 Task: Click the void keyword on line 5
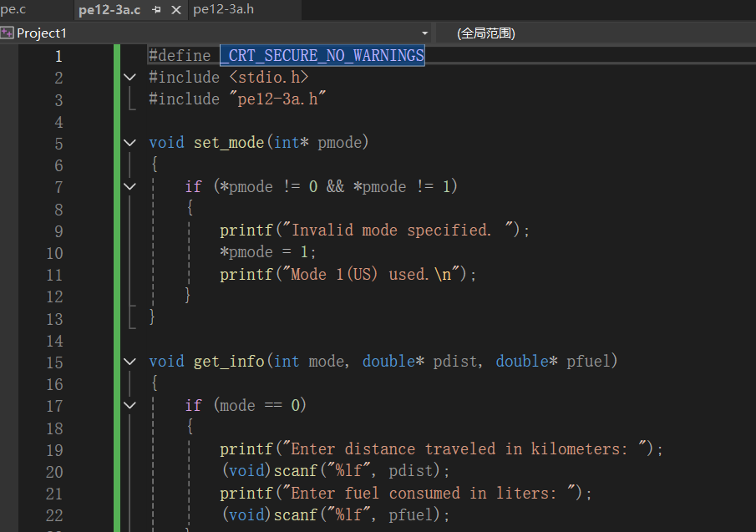click(x=166, y=143)
